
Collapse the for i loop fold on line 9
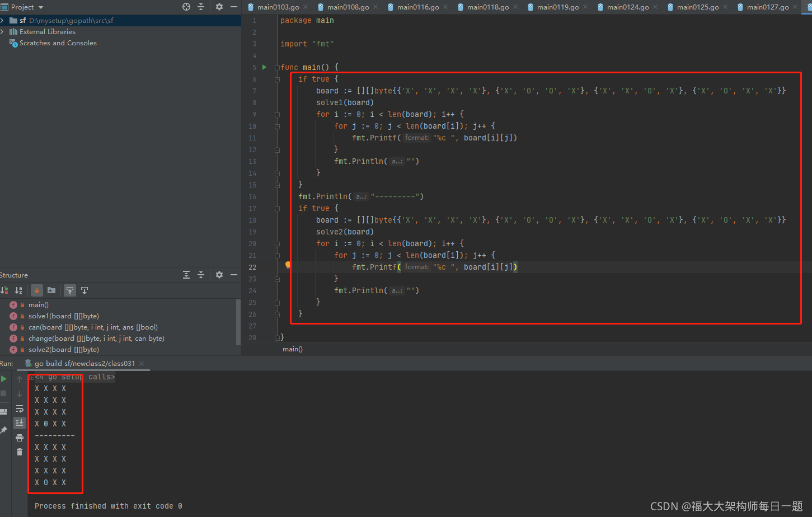point(277,114)
